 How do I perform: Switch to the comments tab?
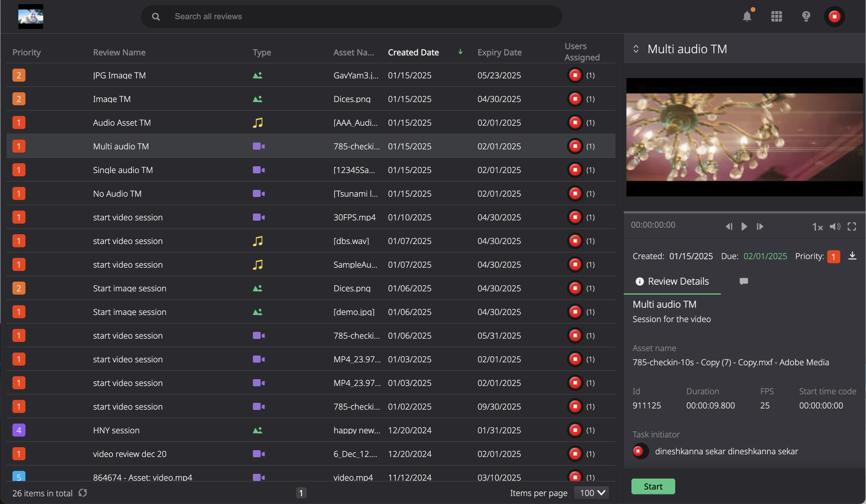(744, 281)
